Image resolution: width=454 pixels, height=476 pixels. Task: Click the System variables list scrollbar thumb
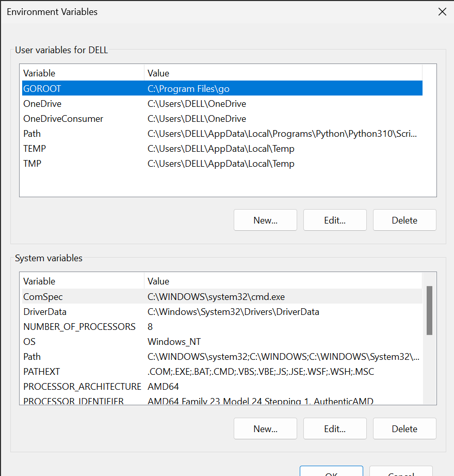[x=429, y=310]
